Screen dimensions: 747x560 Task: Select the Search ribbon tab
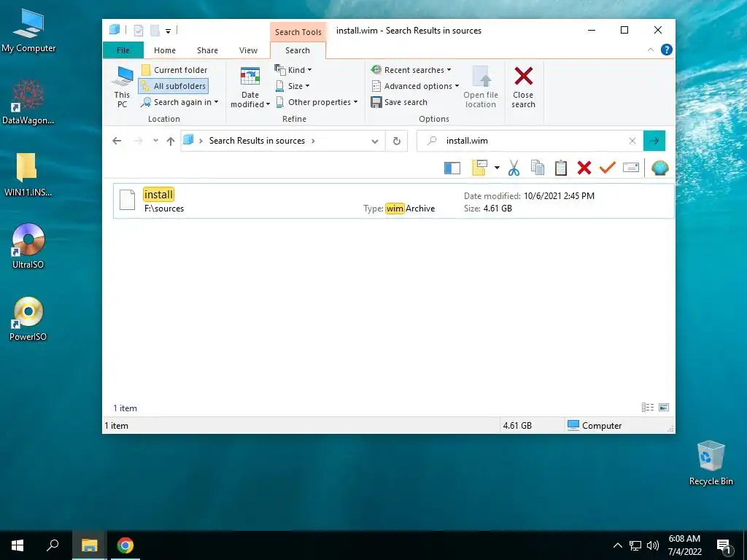(298, 50)
